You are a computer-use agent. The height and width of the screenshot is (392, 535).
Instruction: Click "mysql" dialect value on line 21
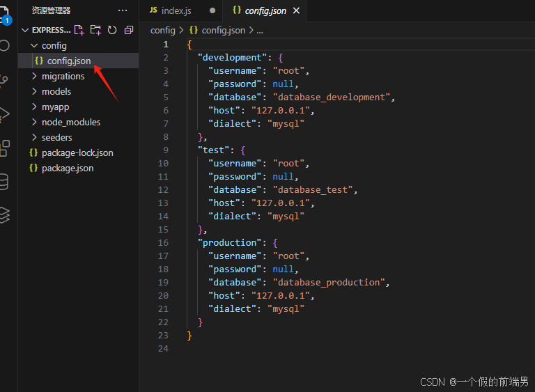coord(286,309)
